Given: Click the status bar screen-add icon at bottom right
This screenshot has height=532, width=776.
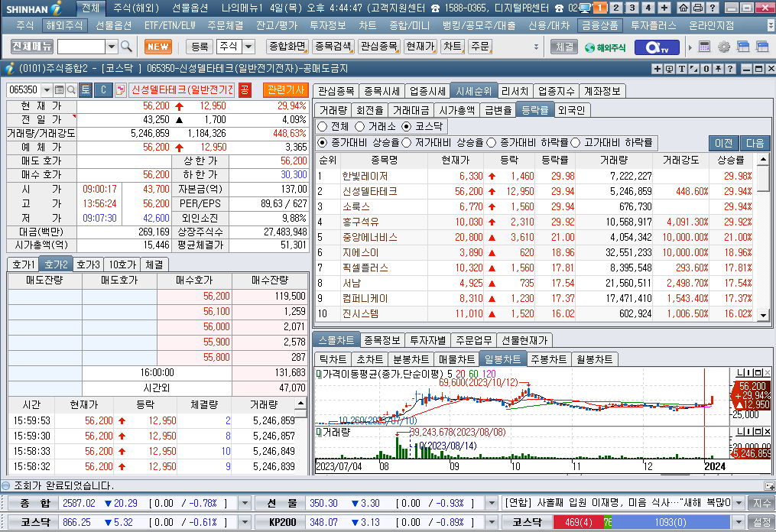Looking at the screenshot, I should pyautogui.click(x=769, y=485).
